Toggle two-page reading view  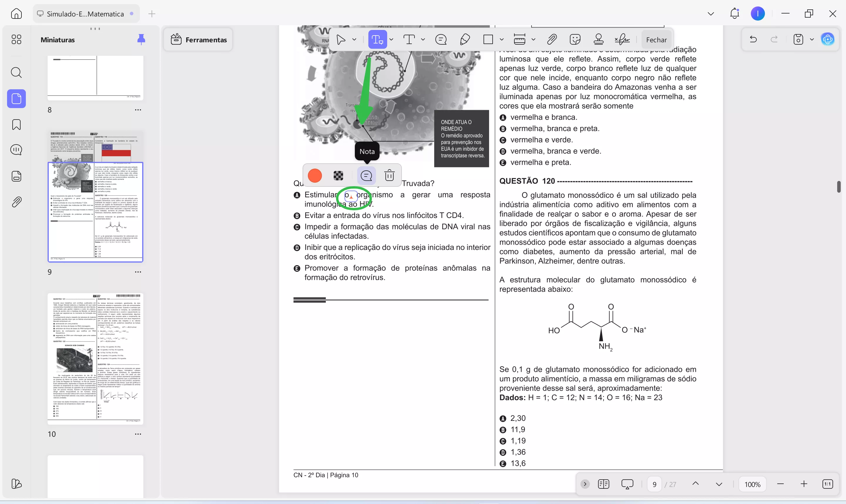click(603, 484)
